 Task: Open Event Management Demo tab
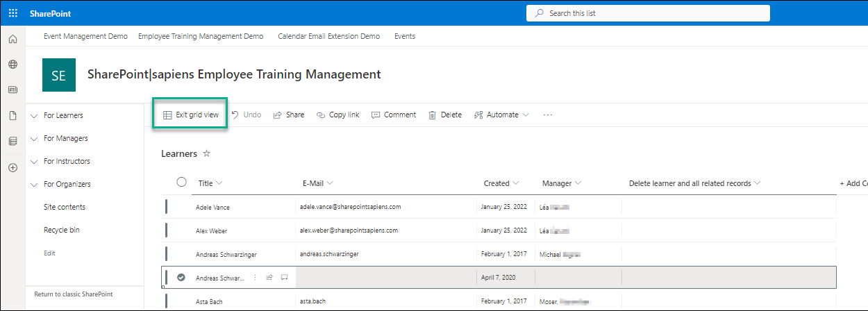point(85,36)
